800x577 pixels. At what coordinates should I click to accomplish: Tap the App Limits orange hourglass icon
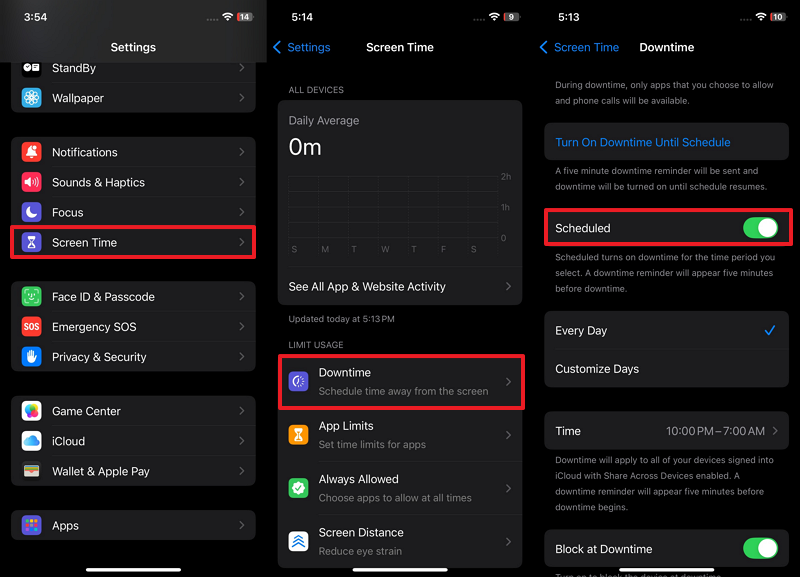[298, 435]
